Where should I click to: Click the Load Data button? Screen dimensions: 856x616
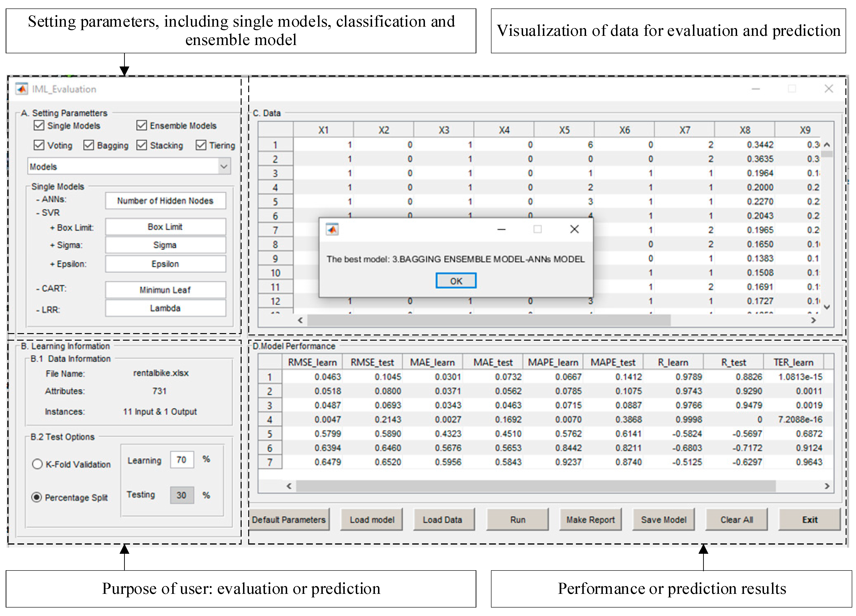pyautogui.click(x=442, y=520)
